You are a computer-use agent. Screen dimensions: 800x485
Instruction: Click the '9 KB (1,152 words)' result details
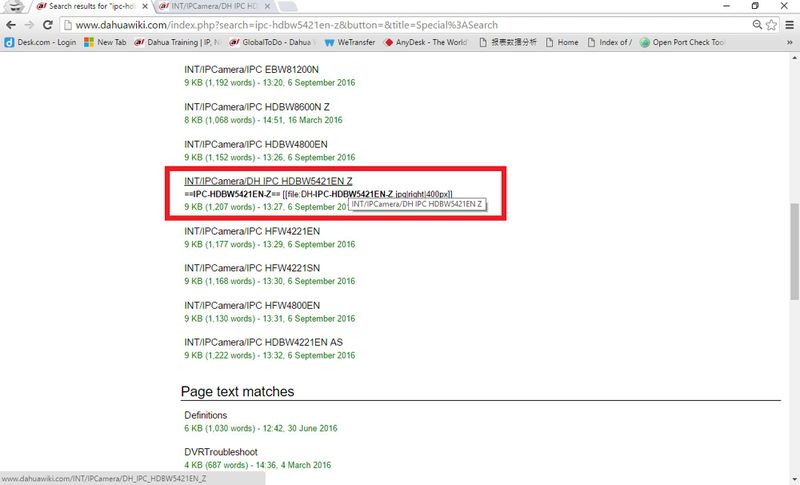[269, 158]
